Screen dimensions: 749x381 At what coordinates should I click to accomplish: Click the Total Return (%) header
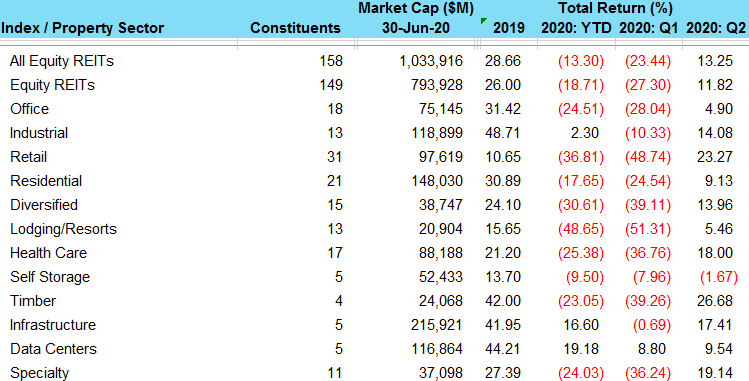coord(615,8)
